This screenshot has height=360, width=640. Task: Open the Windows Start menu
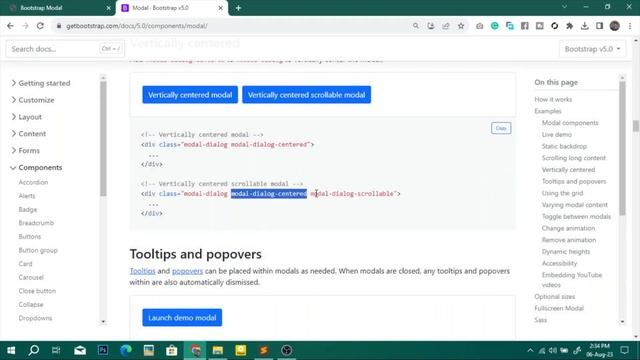click(x=11, y=350)
